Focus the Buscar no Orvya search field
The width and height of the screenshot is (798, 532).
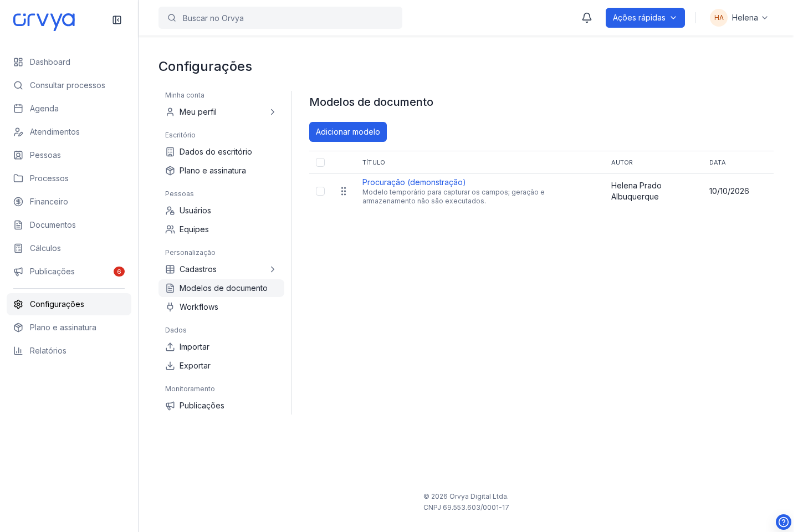(x=280, y=18)
